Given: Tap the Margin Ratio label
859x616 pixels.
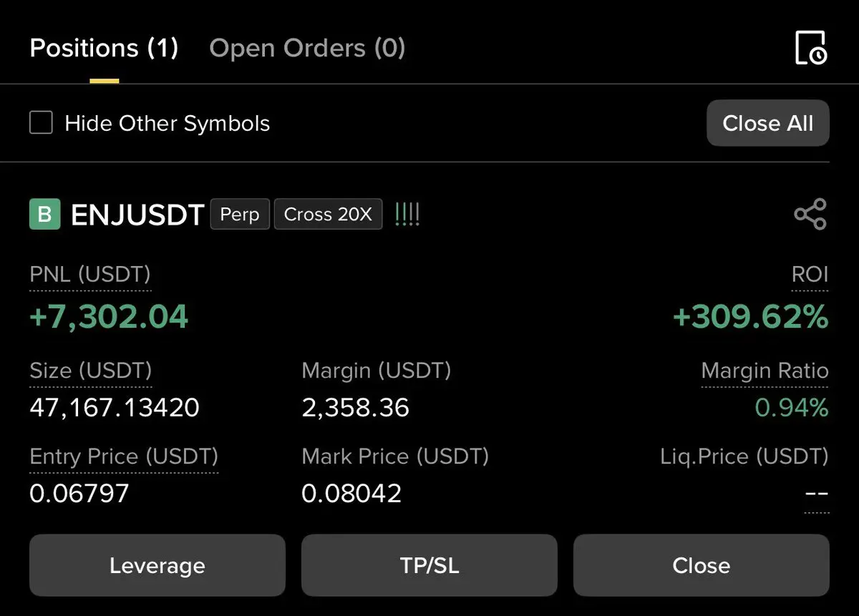Looking at the screenshot, I should pyautogui.click(x=765, y=371).
